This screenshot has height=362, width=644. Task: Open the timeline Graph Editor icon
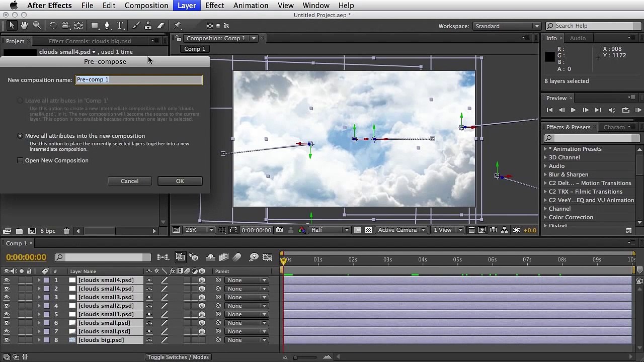pos(268,257)
